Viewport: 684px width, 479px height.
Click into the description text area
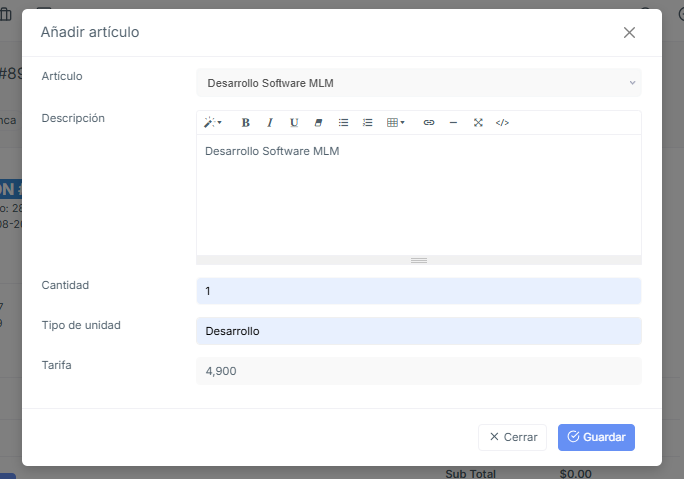[x=419, y=195]
